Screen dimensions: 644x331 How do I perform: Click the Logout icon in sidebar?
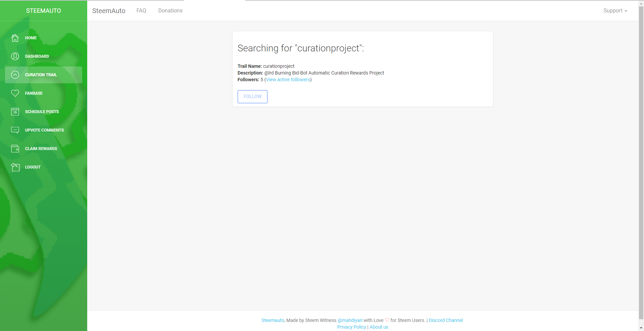point(15,167)
